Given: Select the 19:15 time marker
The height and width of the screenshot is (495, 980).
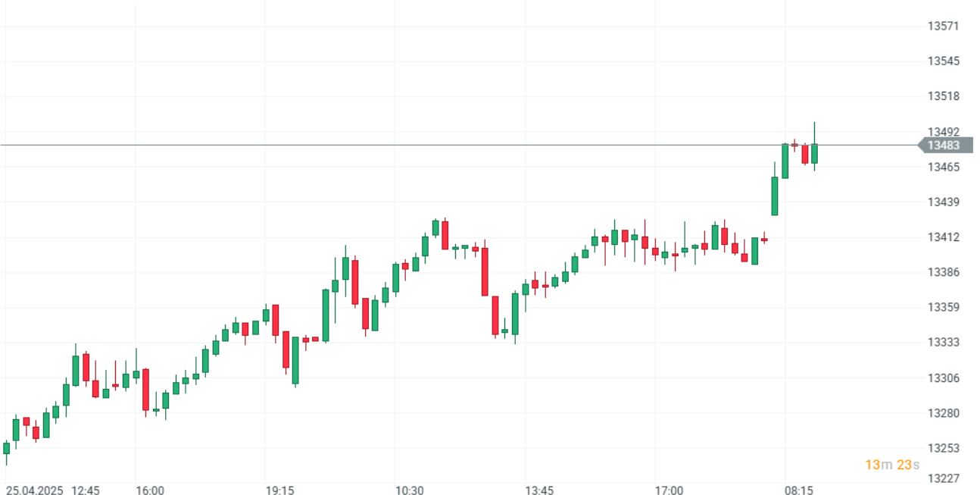Looking at the screenshot, I should click(280, 490).
